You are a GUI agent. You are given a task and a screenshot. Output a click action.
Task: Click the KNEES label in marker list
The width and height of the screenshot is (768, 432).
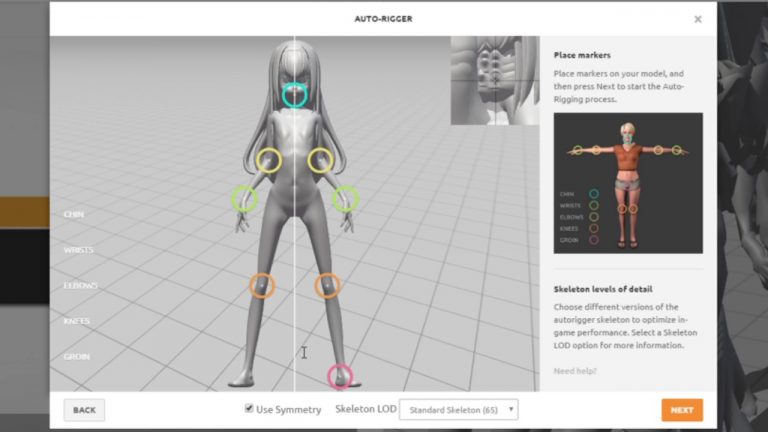76,321
